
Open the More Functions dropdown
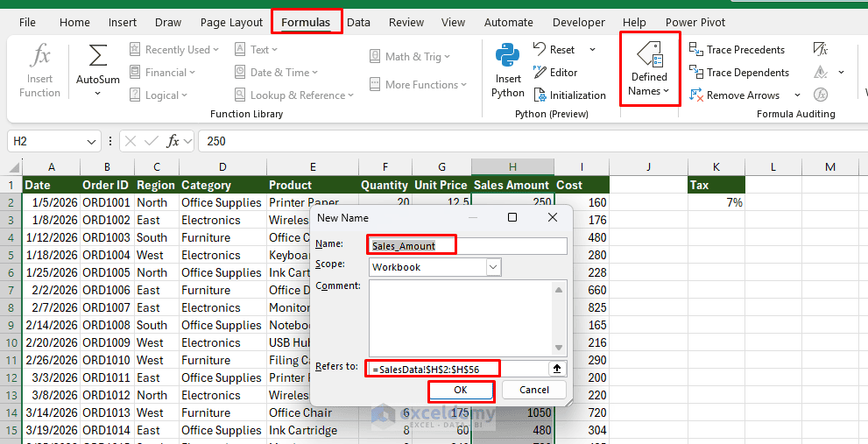click(x=418, y=85)
